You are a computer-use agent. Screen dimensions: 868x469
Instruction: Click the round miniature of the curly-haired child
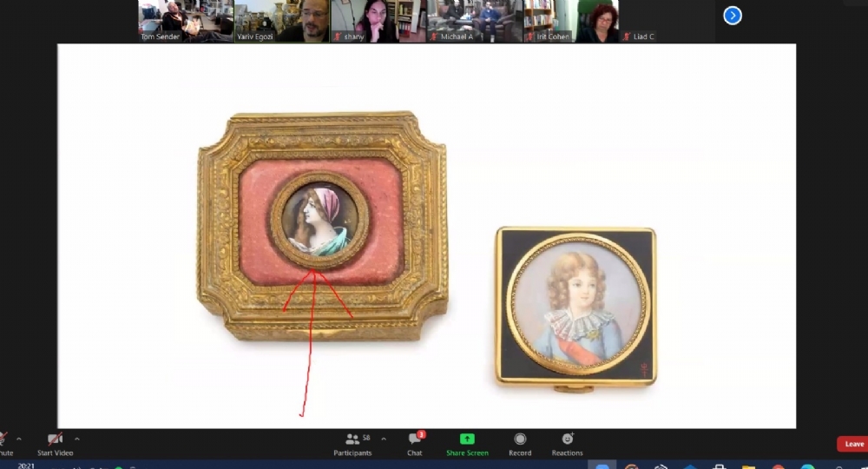pyautogui.click(x=576, y=304)
